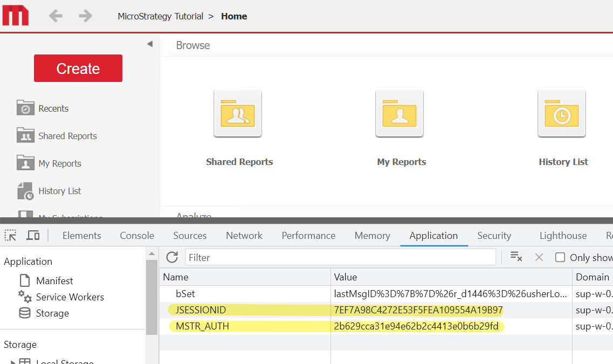Image resolution: width=613 pixels, height=364 pixels.
Task: Click into the cookie Filter field
Action: pyautogui.click(x=340, y=257)
